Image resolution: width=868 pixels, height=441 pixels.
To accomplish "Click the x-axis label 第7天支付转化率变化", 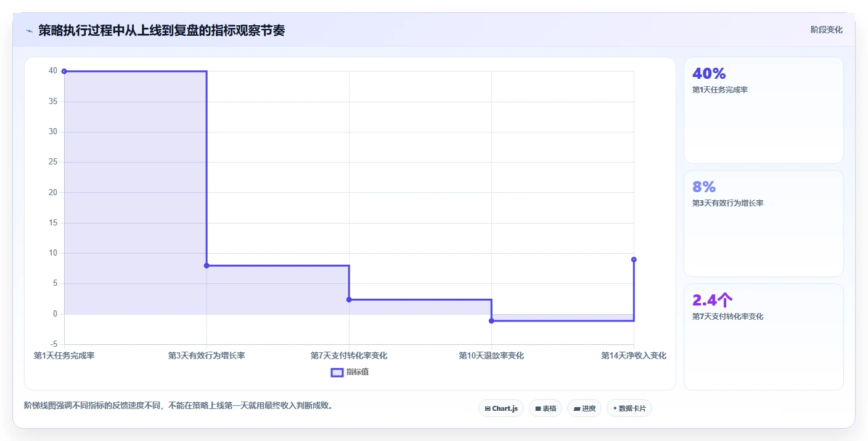I will click(x=349, y=356).
